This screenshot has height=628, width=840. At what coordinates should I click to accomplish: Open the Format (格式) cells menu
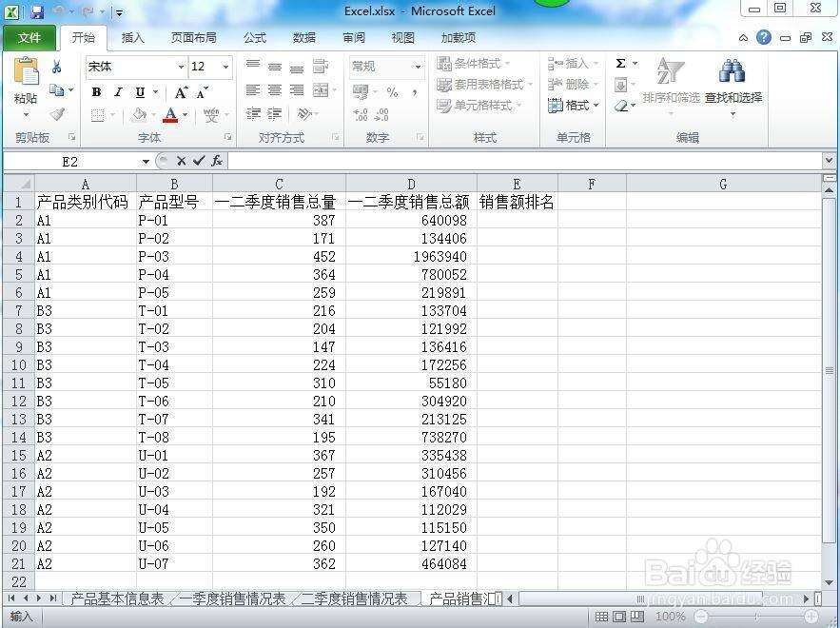[x=573, y=105]
